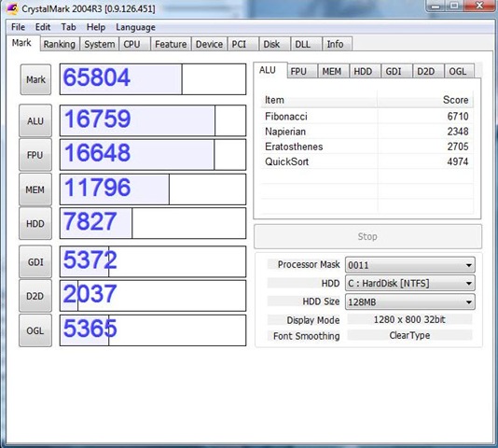Open the Language menu
The width and height of the screenshot is (498, 448).
click(x=135, y=27)
